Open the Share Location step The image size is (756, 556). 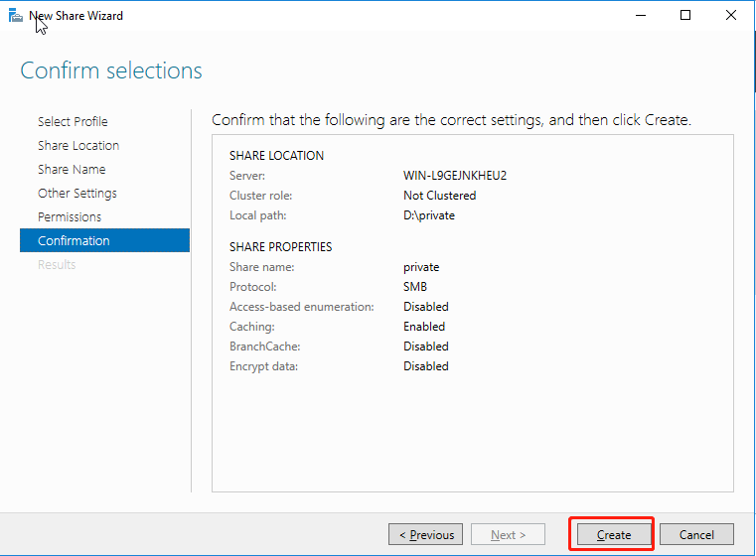[78, 145]
